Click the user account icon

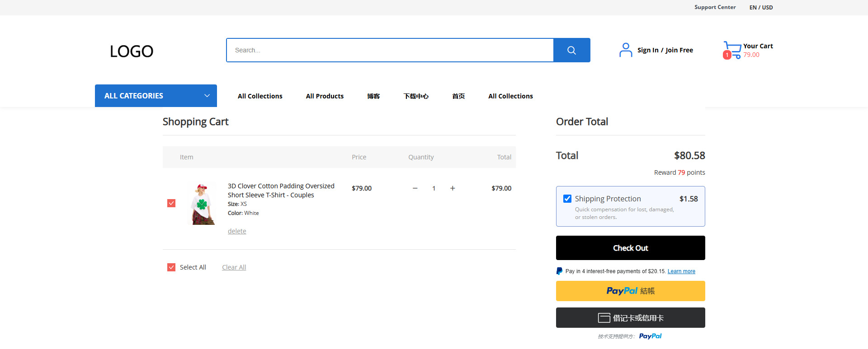tap(626, 50)
